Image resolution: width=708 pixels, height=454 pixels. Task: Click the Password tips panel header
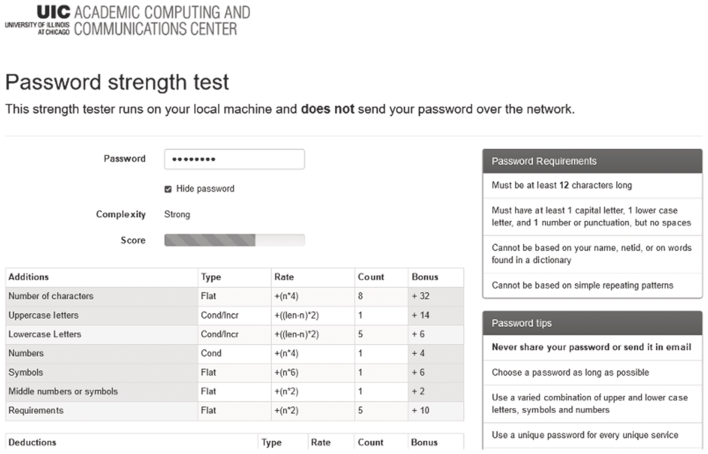(592, 323)
